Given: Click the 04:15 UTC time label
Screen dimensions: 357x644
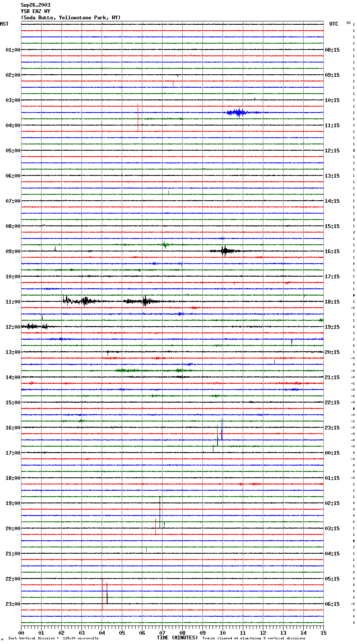Looking at the screenshot, I should (332, 554).
